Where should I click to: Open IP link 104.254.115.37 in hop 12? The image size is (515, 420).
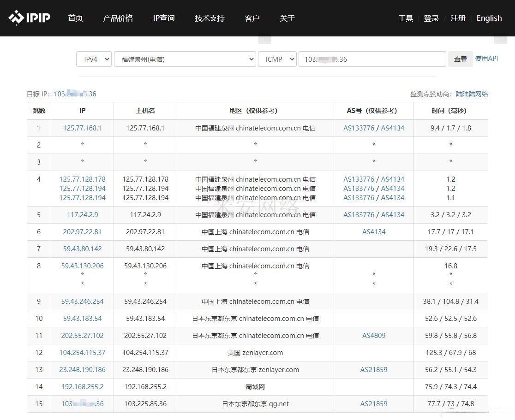tap(83, 352)
